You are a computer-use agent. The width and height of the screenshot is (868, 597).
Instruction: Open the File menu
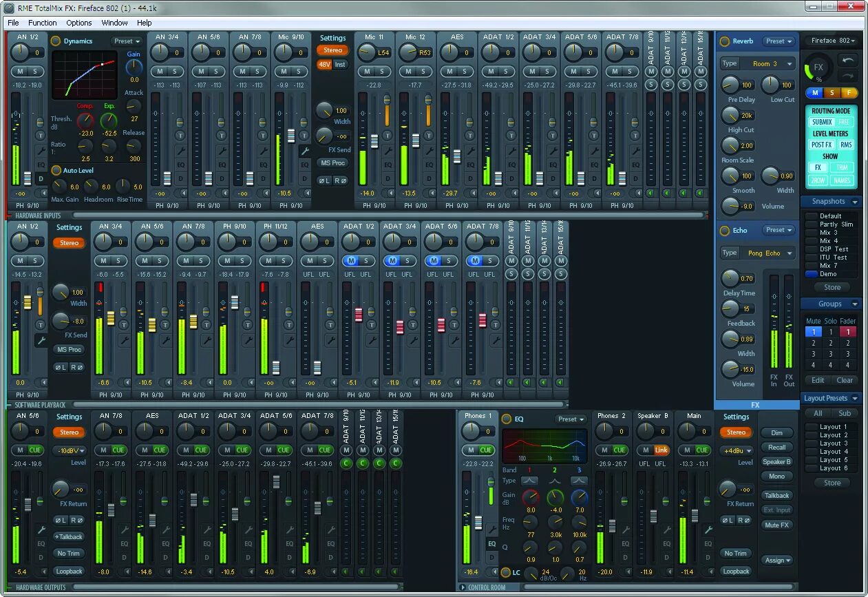coord(13,23)
